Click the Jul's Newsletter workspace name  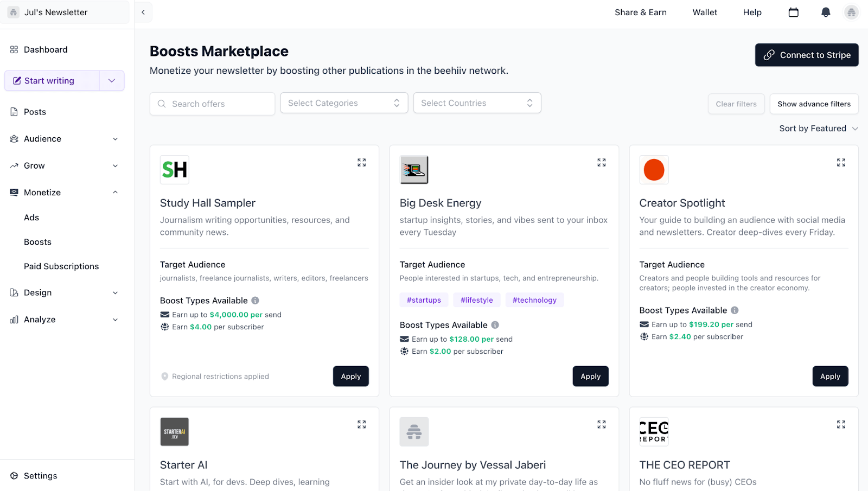[x=56, y=12]
